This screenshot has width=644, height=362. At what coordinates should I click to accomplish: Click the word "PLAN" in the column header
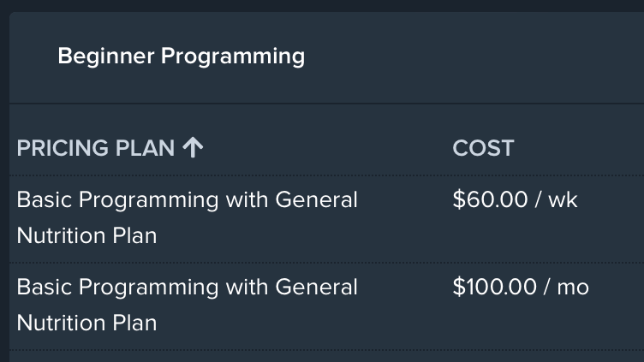click(x=145, y=148)
